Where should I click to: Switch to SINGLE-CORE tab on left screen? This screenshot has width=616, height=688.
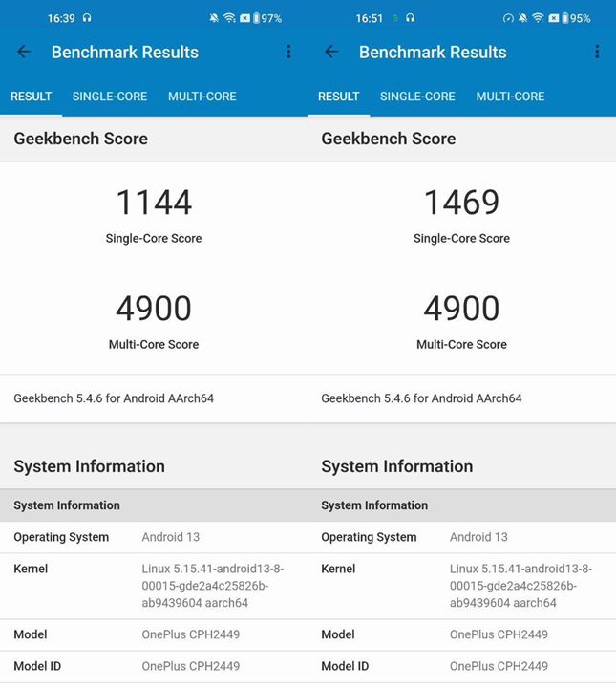[110, 97]
